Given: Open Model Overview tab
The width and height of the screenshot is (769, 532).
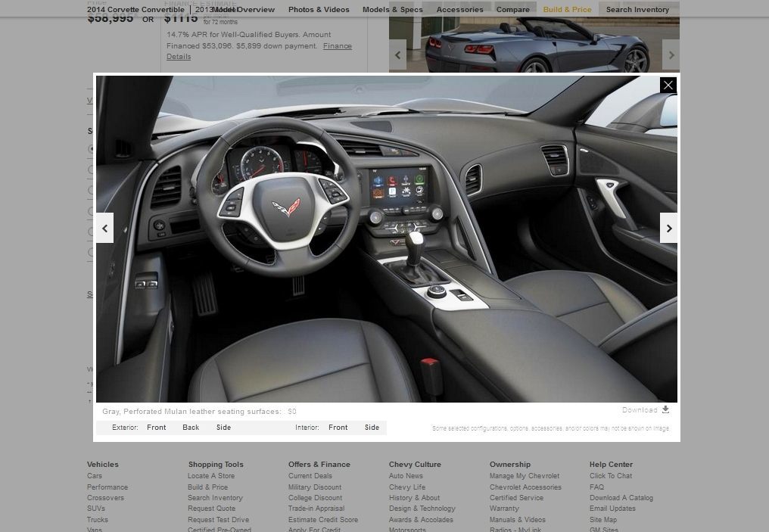Looking at the screenshot, I should (244, 9).
